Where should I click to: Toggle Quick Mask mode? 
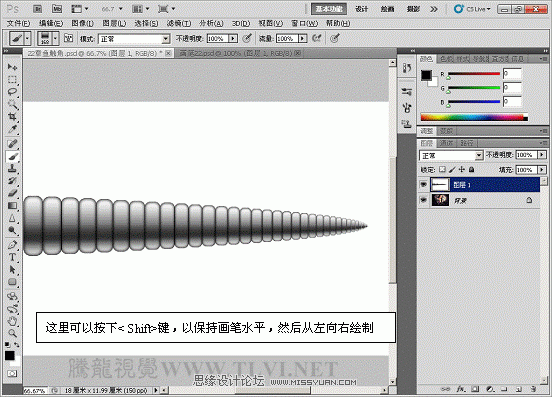(12, 373)
